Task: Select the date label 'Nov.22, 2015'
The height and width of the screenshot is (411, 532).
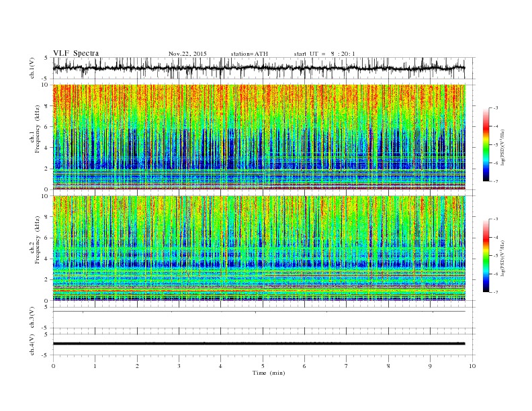Action: [187, 54]
